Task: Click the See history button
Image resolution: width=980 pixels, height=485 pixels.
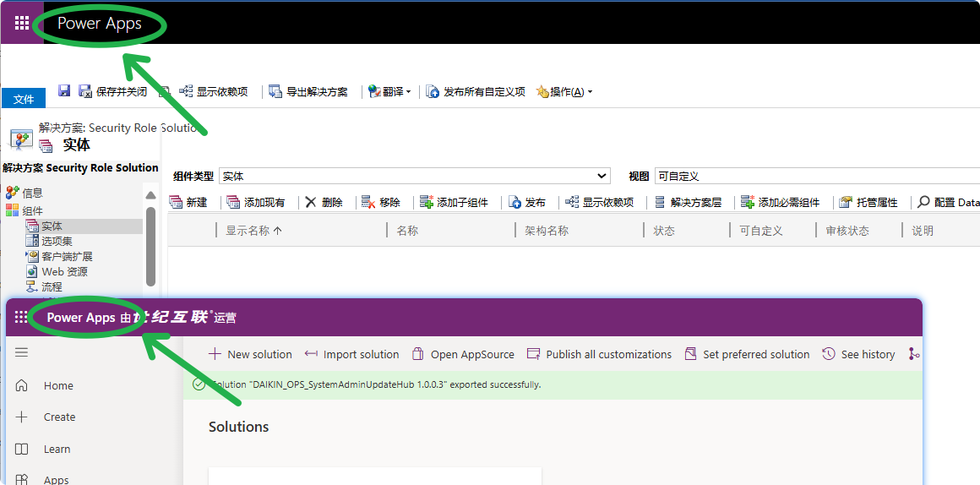Action: pos(858,354)
